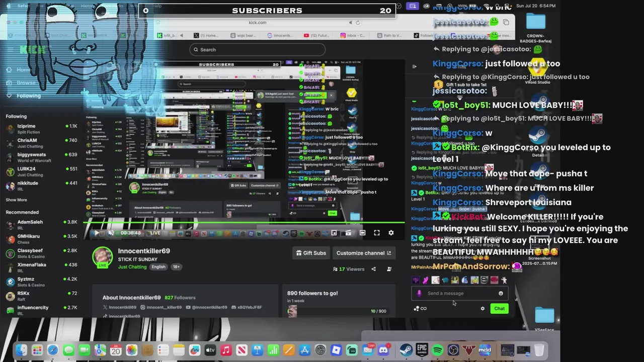Switch to the (12) Futur YouTube tab
This screenshot has height=362, width=644.
point(316,35)
